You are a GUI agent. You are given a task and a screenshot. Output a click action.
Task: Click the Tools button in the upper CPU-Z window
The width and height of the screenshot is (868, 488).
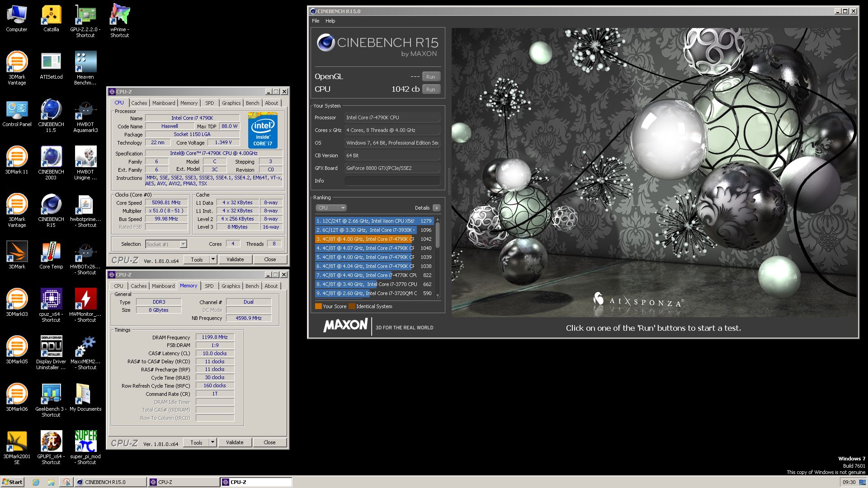pyautogui.click(x=197, y=259)
